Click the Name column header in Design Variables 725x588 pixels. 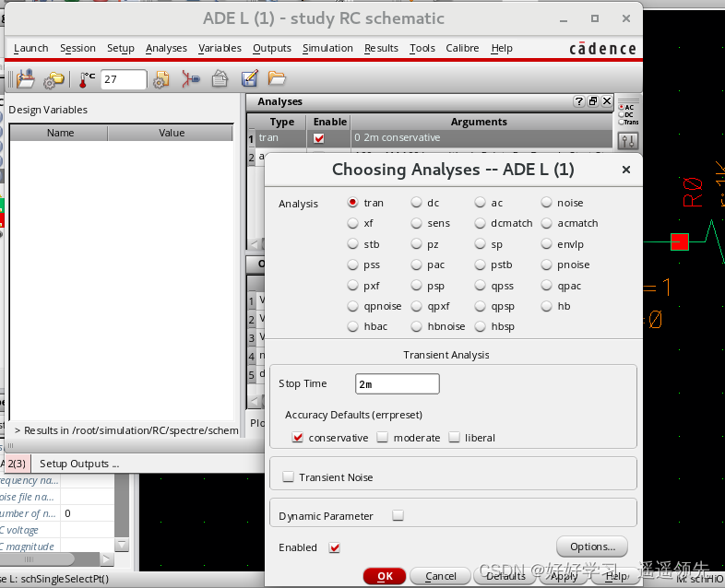[60, 133]
